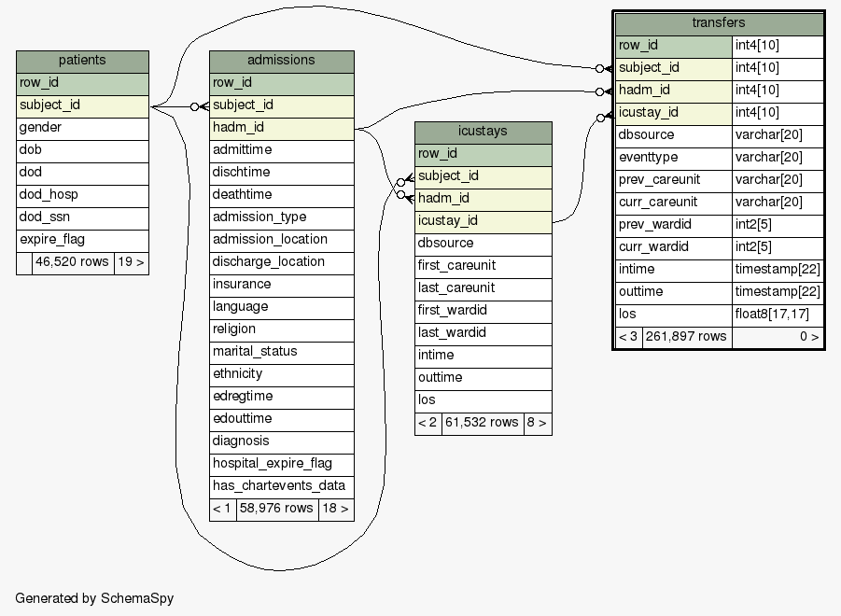841x616 pixels.
Task: Click the crow's foot connector at admissions subject_id
Action: 199,106
